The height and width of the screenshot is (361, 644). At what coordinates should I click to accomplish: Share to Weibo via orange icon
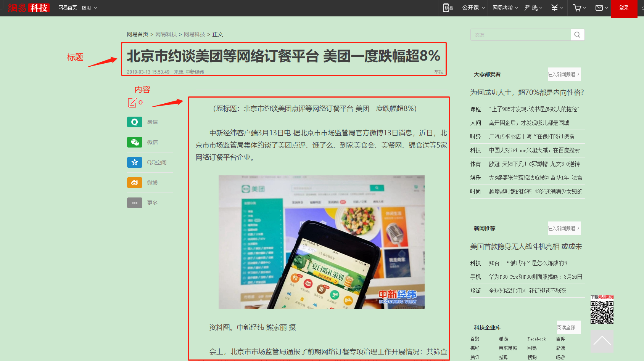coord(135,183)
